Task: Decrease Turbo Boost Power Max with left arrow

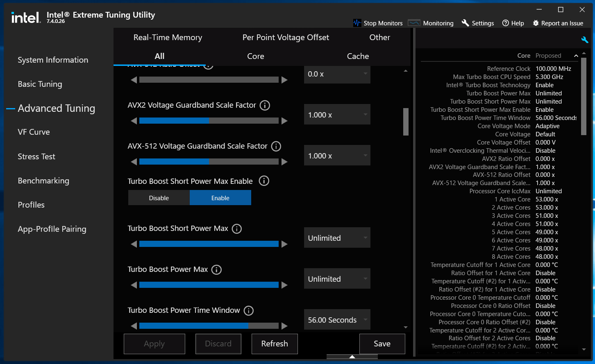Action: 134,285
